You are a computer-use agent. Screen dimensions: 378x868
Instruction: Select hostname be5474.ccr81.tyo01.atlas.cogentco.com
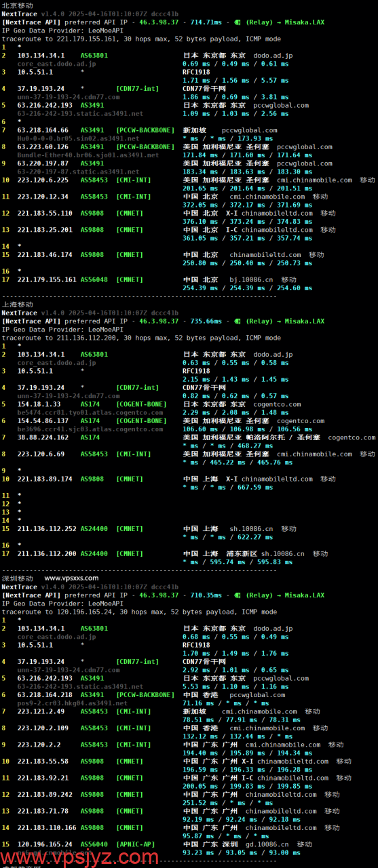point(90,412)
